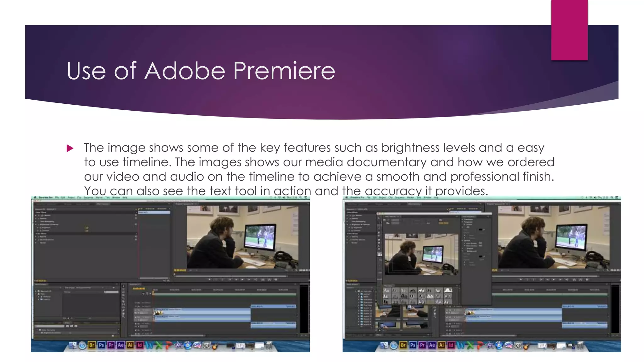This screenshot has height=362, width=644.
Task: Toggle Contrast stopwatch animation in left screenshot
Action: click(x=41, y=231)
